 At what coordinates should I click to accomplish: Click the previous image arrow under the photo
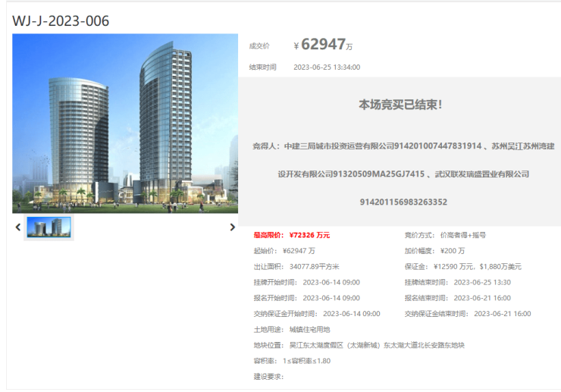coord(18,227)
